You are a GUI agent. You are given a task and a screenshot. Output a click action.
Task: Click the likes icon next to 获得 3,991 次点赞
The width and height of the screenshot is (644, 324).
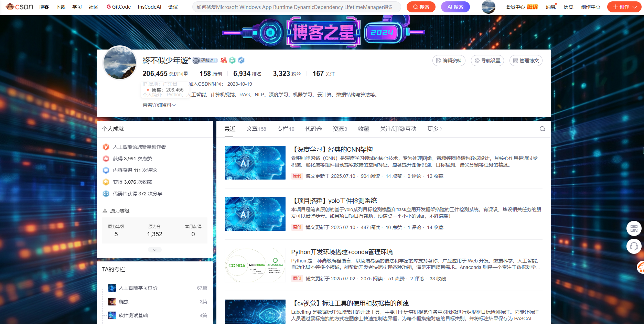pos(106,159)
